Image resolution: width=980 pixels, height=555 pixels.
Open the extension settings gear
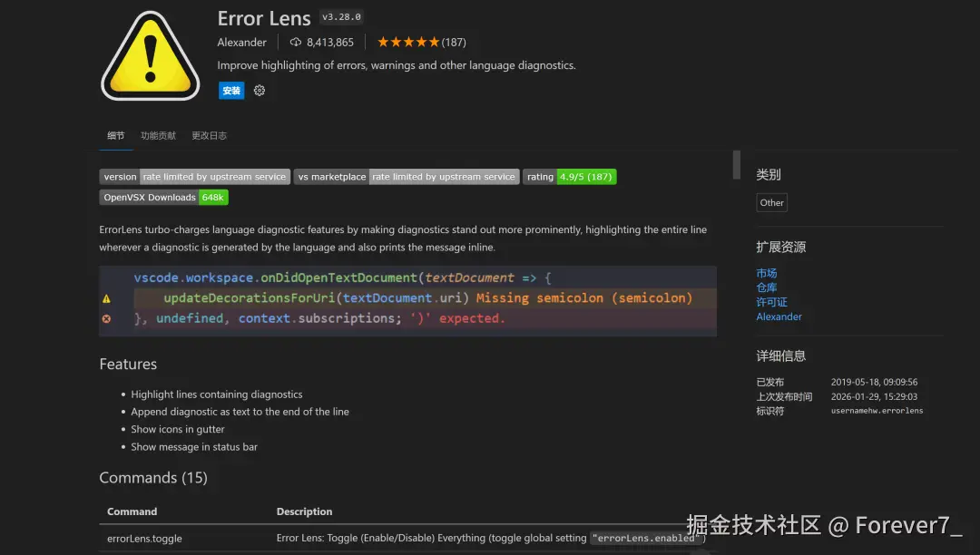260,91
